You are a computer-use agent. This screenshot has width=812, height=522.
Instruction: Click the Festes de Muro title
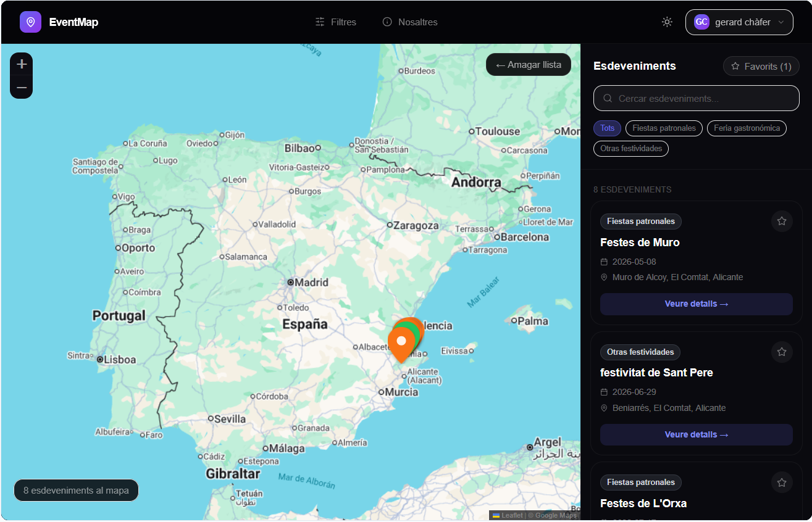click(640, 242)
